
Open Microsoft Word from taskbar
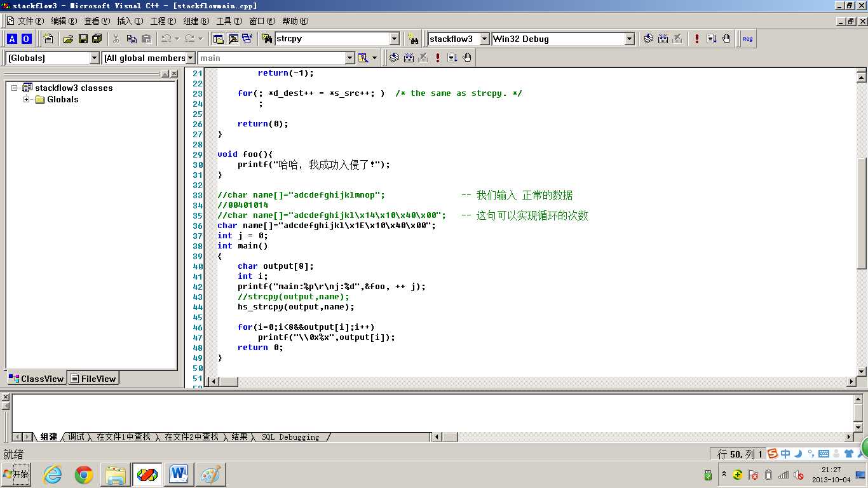pos(179,475)
